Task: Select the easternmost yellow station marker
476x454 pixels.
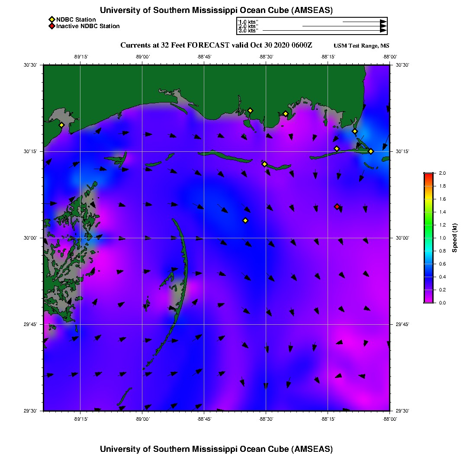Action: (x=371, y=151)
